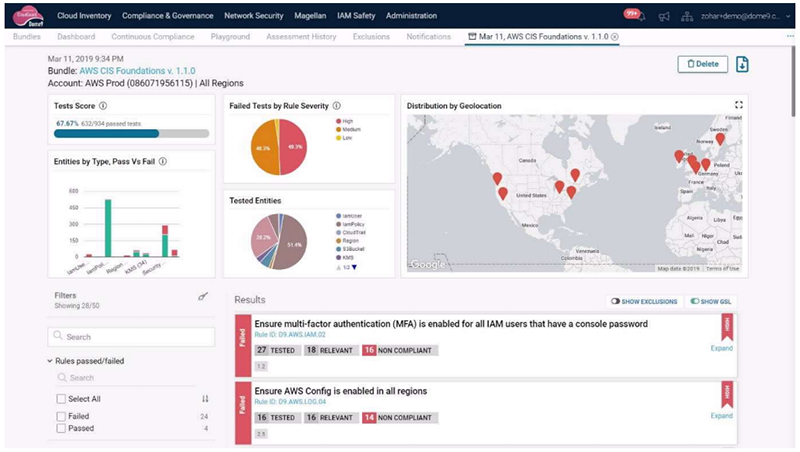Click the map pin over Poland
Image resolution: width=800 pixels, height=452 pixels.
pos(706,164)
